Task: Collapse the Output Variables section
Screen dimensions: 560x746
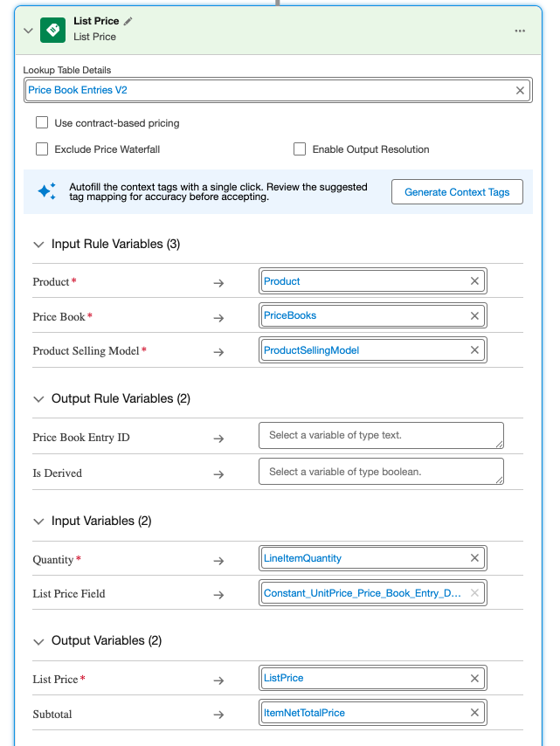Action: click(38, 641)
